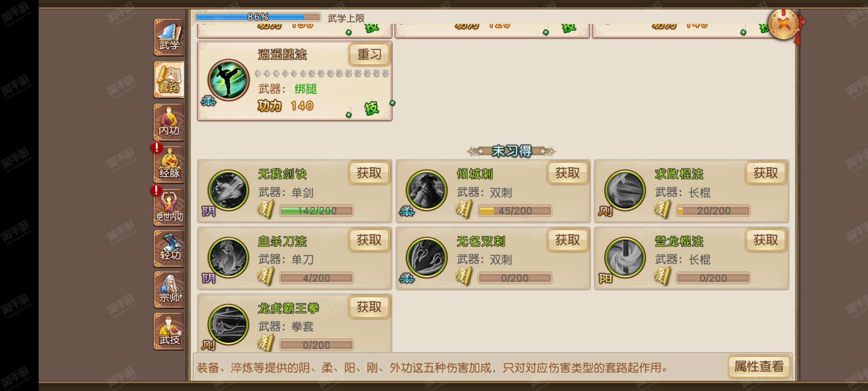Click 获取 for 登龙棍法

[x=766, y=240]
